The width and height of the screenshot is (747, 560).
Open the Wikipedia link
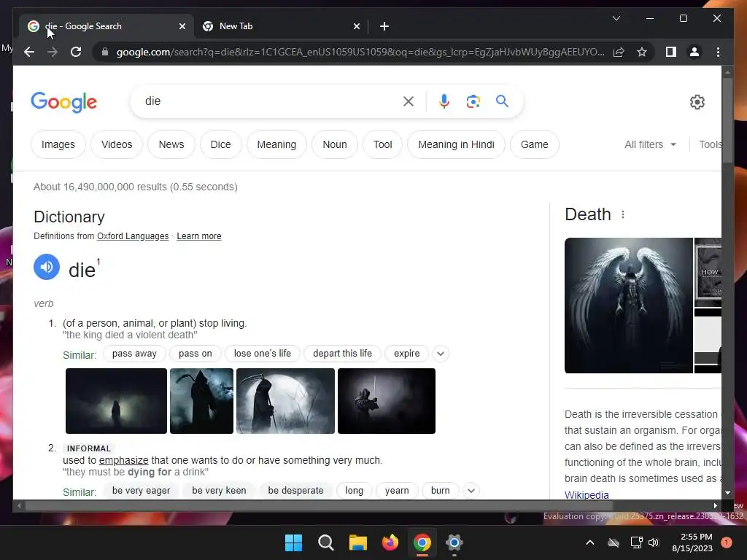(587, 495)
